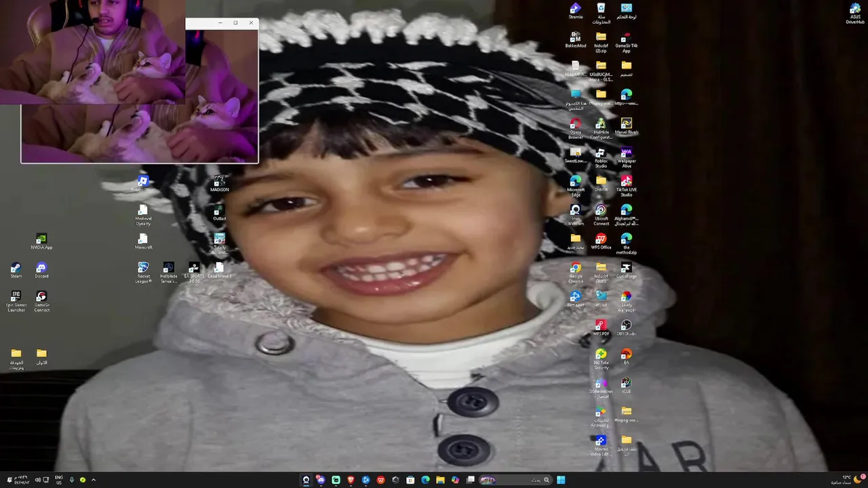Viewport: 868px width, 488px height.
Task: Launch TikTok LIVE Studio shortcut
Action: click(626, 186)
